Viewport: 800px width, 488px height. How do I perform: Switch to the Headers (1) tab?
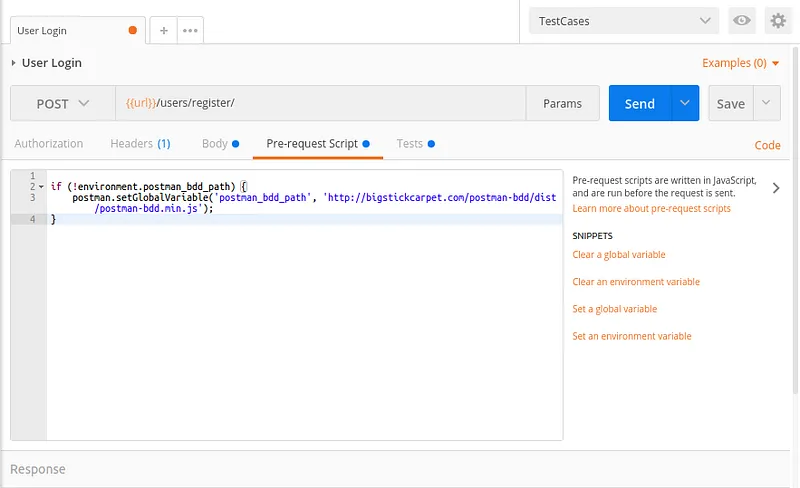(x=140, y=143)
